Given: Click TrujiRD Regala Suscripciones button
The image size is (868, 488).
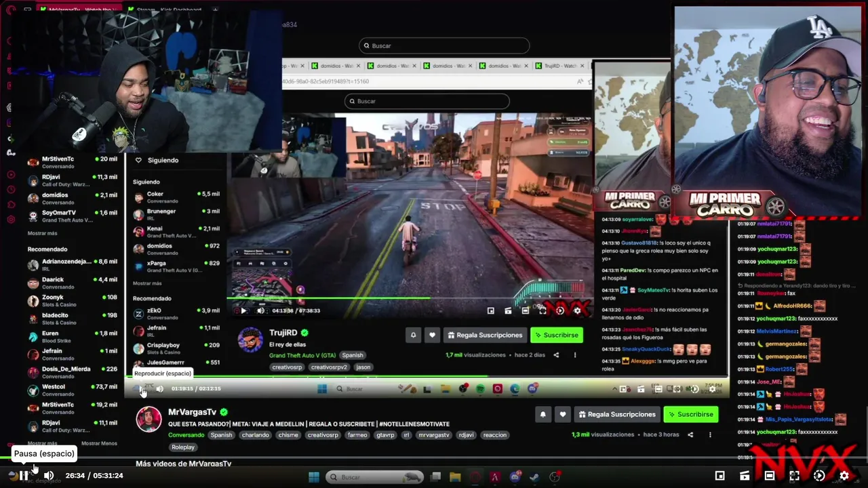Looking at the screenshot, I should [485, 335].
